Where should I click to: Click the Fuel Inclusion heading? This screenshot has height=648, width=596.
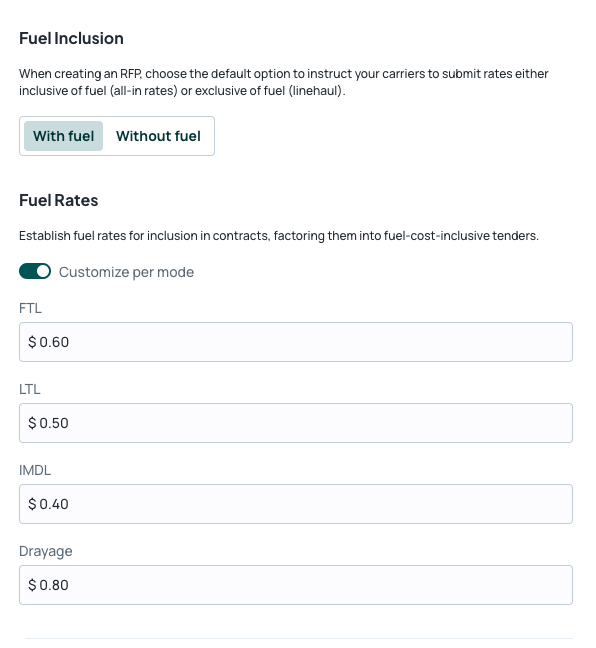(71, 38)
